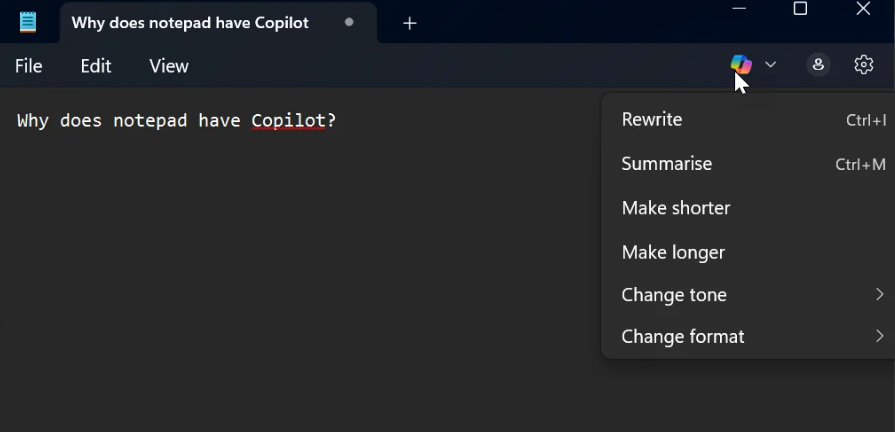895x432 pixels.
Task: Open the File menu
Action: click(x=29, y=66)
